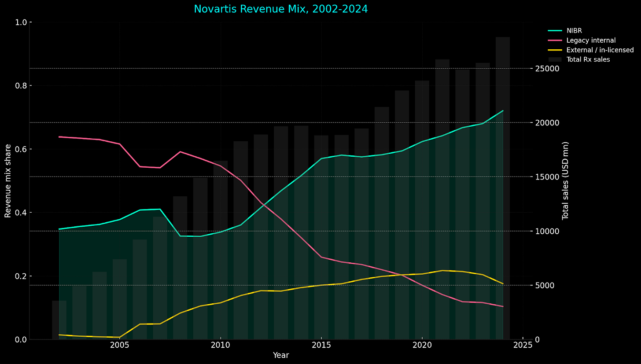Click the 15000 right axis tick
The height and width of the screenshot is (364, 641).
click(x=547, y=176)
